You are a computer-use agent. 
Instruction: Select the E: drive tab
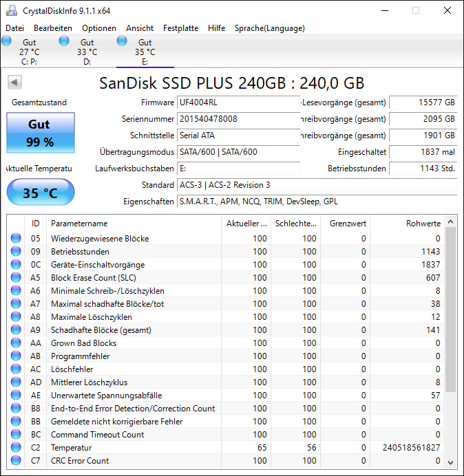tap(145, 52)
